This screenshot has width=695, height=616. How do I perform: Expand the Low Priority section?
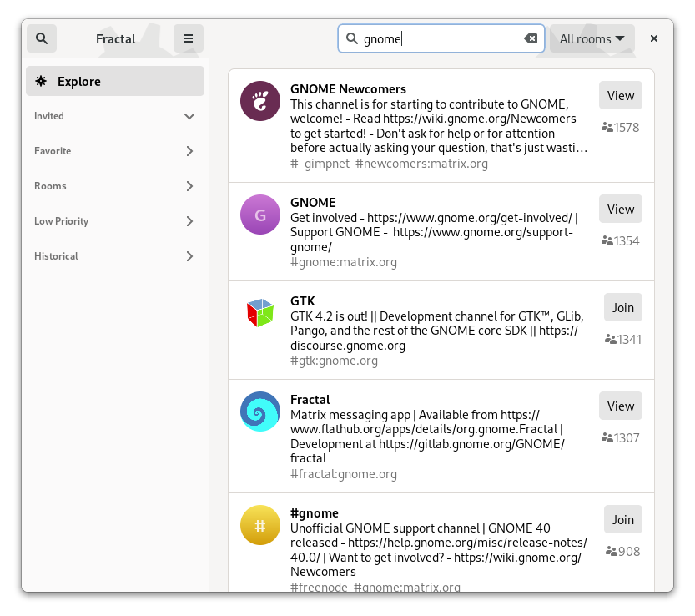click(189, 221)
